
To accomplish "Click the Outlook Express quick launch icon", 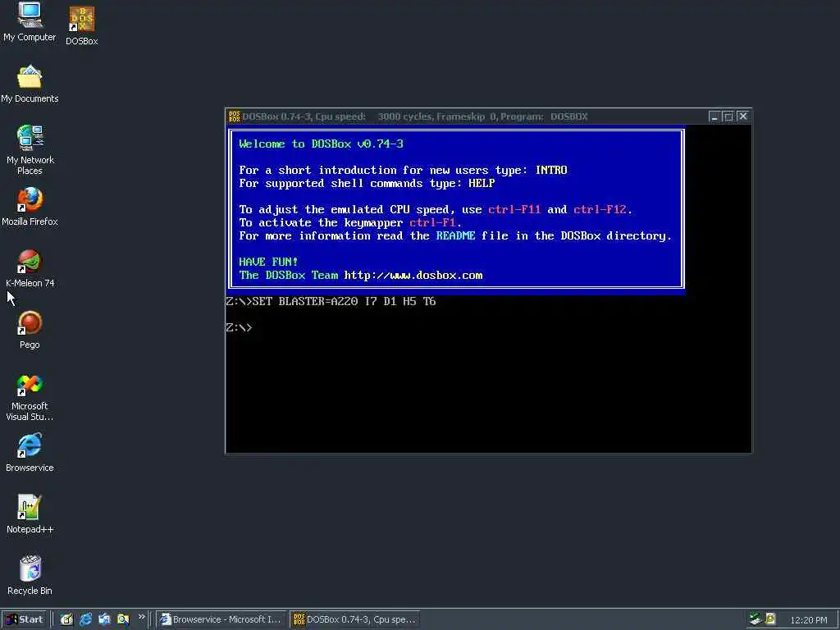I will [x=104, y=619].
